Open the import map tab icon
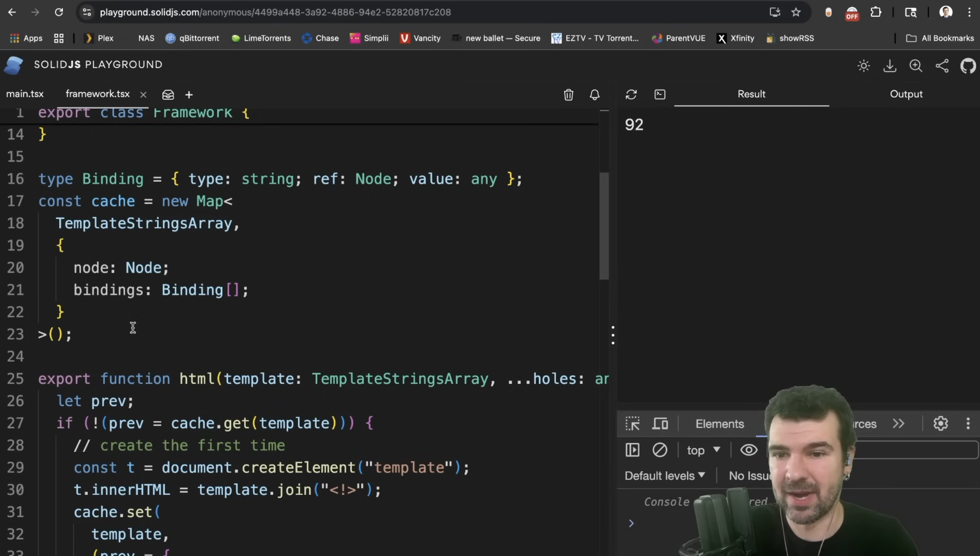Screen dimensions: 980x556 tap(168, 94)
